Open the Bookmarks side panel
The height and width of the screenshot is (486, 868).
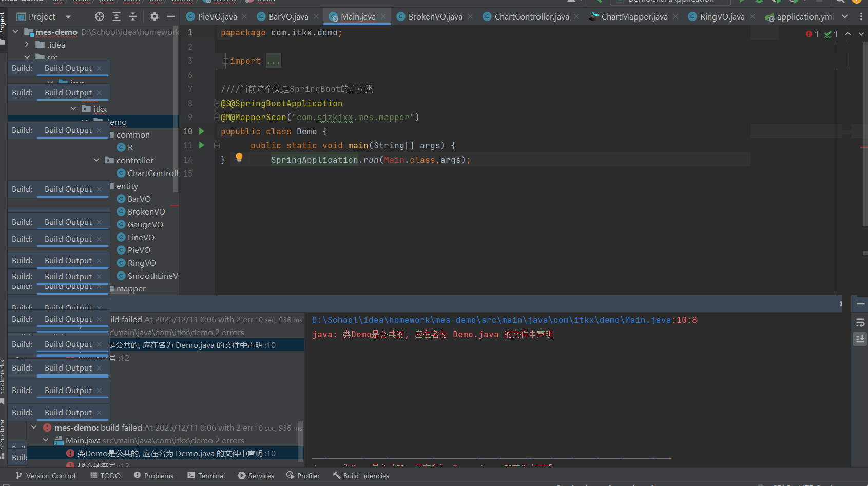click(3, 381)
